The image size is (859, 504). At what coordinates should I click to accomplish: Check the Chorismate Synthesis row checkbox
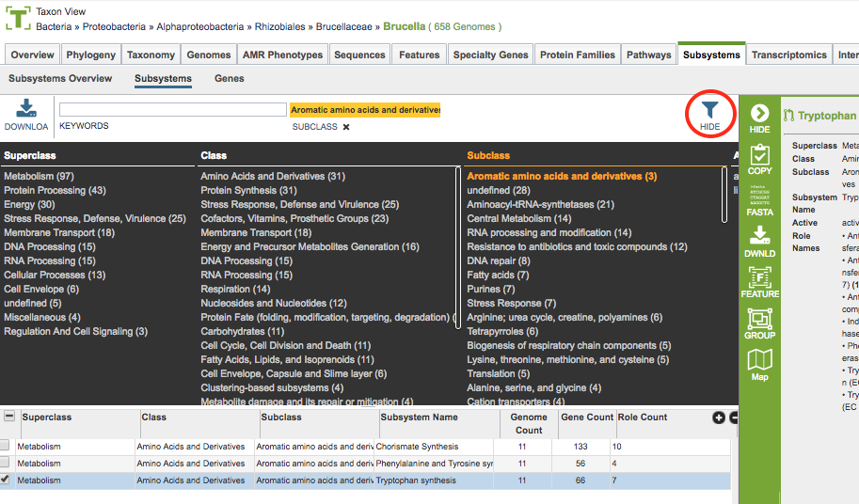(5, 446)
